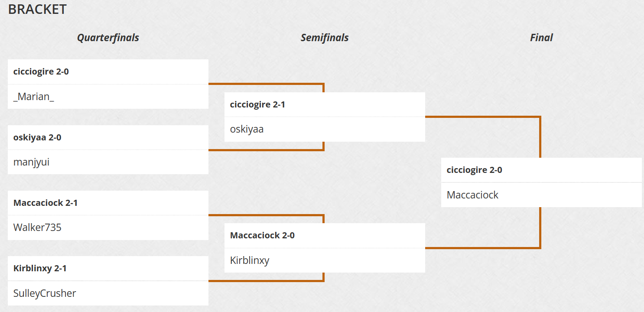Select Kirblinxy 2-1 quarterfinal winner
This screenshot has height=312, width=644.
pyautogui.click(x=40, y=268)
